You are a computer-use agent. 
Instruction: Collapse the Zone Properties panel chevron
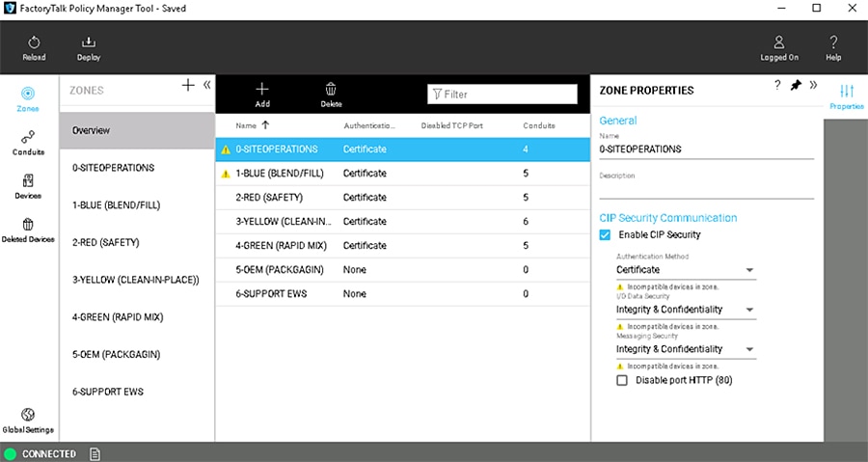click(x=813, y=85)
